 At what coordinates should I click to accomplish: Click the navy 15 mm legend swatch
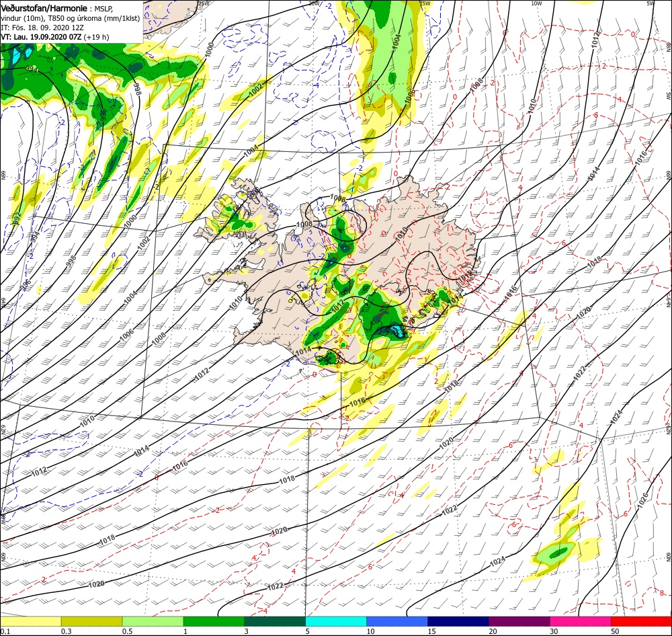(458, 621)
